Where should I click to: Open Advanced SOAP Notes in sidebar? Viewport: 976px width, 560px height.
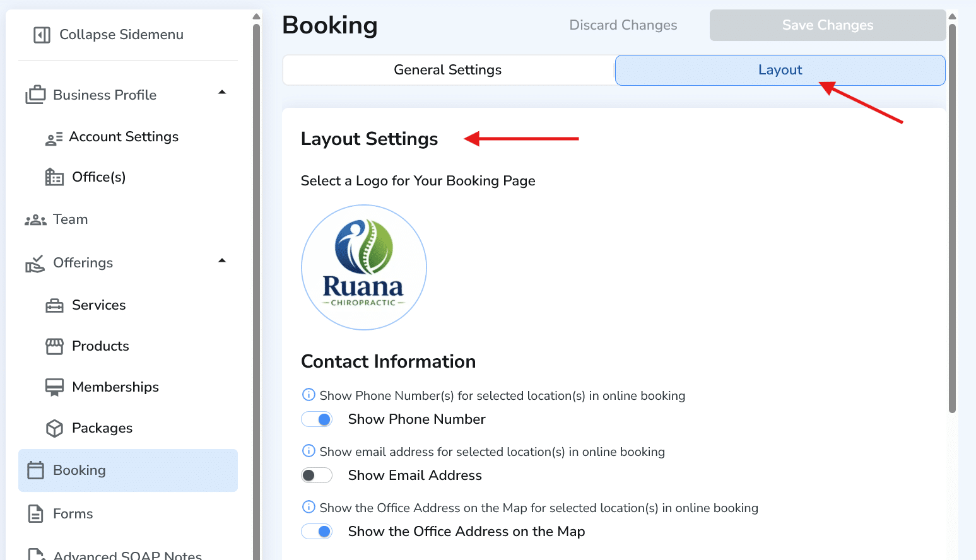[127, 554]
